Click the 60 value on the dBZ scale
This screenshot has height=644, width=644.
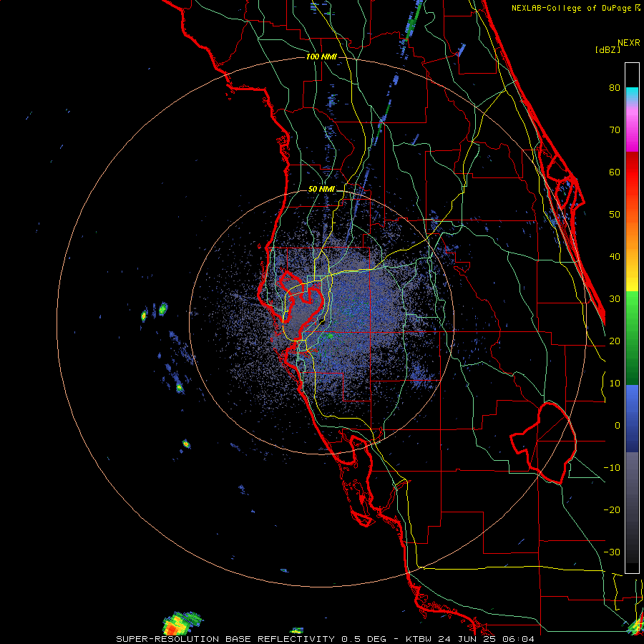(x=615, y=172)
